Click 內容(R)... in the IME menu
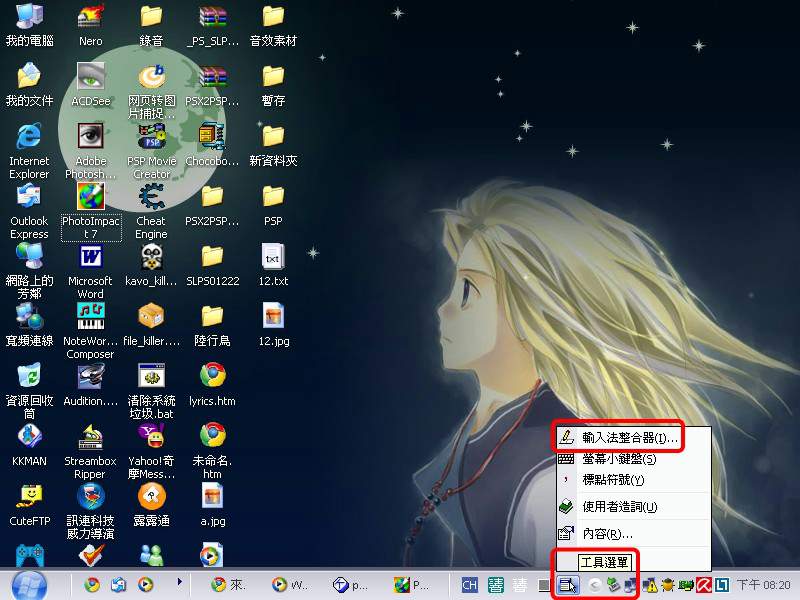800x600 pixels. tap(633, 534)
